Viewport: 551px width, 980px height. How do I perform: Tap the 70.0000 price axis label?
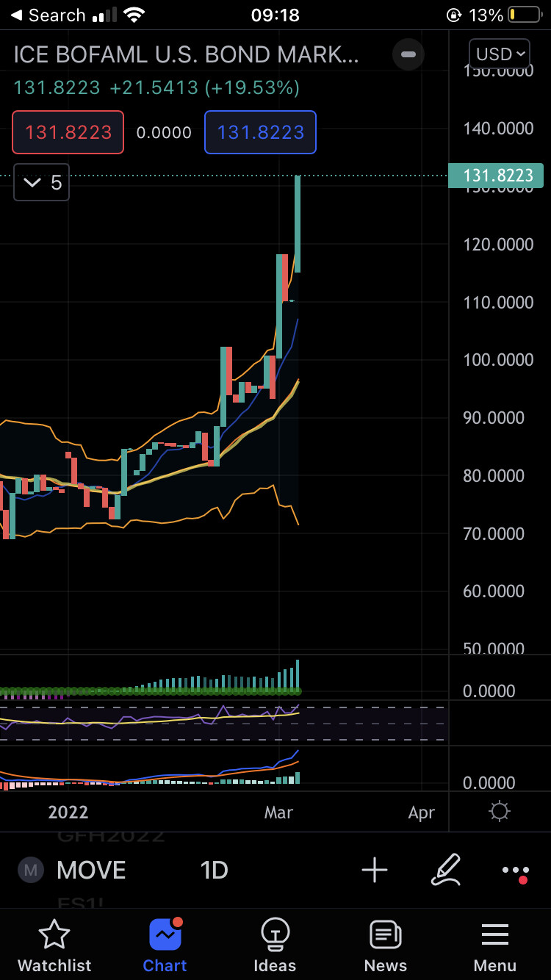(x=494, y=533)
